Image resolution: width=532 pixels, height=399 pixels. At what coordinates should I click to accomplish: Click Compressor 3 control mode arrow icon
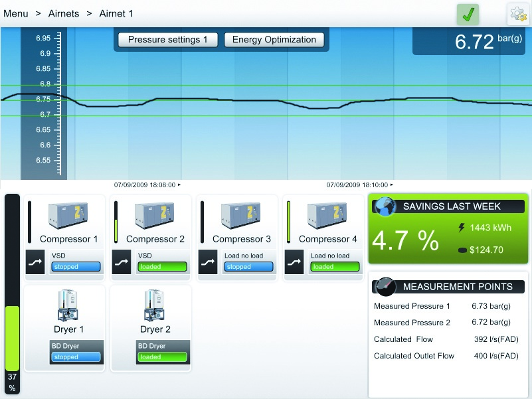(208, 262)
